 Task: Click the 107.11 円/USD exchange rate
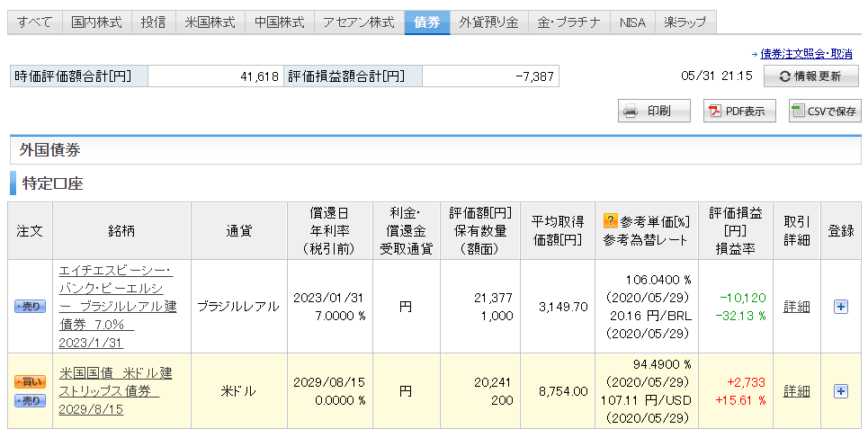(646, 400)
